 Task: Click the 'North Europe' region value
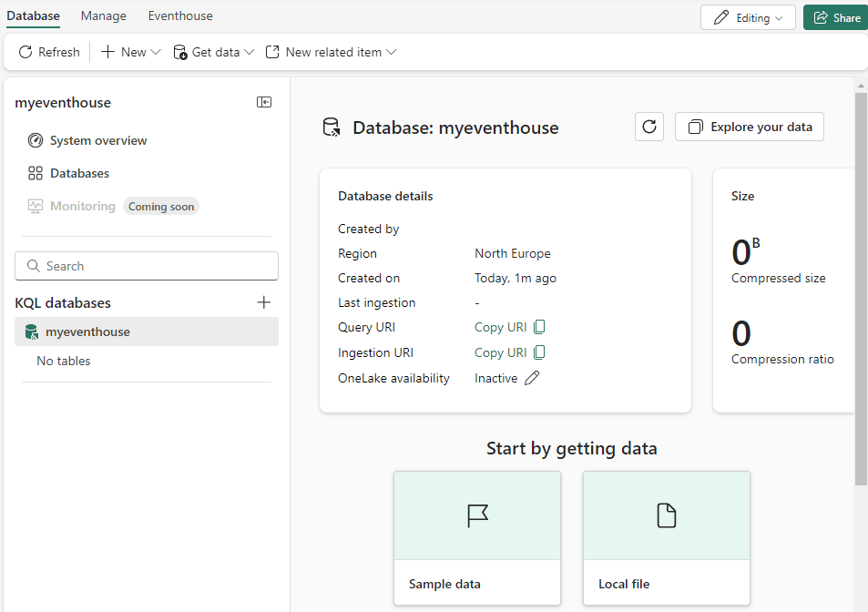point(513,253)
